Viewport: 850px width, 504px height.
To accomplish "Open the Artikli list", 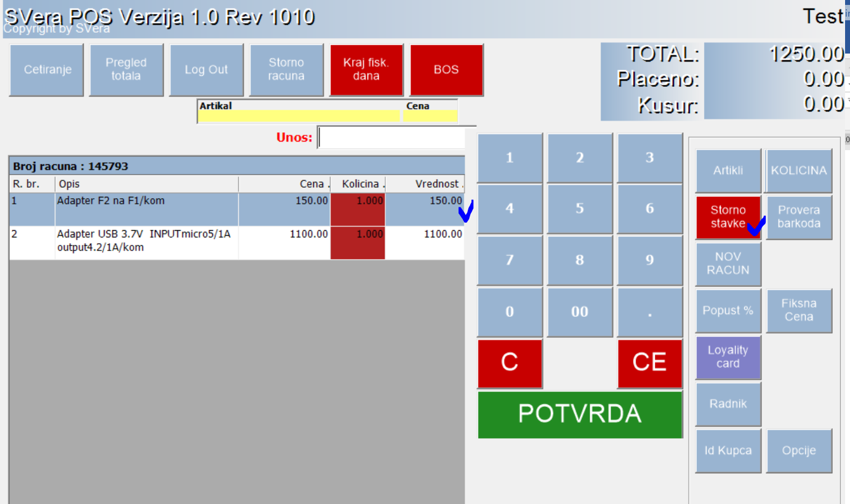I will pos(728,170).
